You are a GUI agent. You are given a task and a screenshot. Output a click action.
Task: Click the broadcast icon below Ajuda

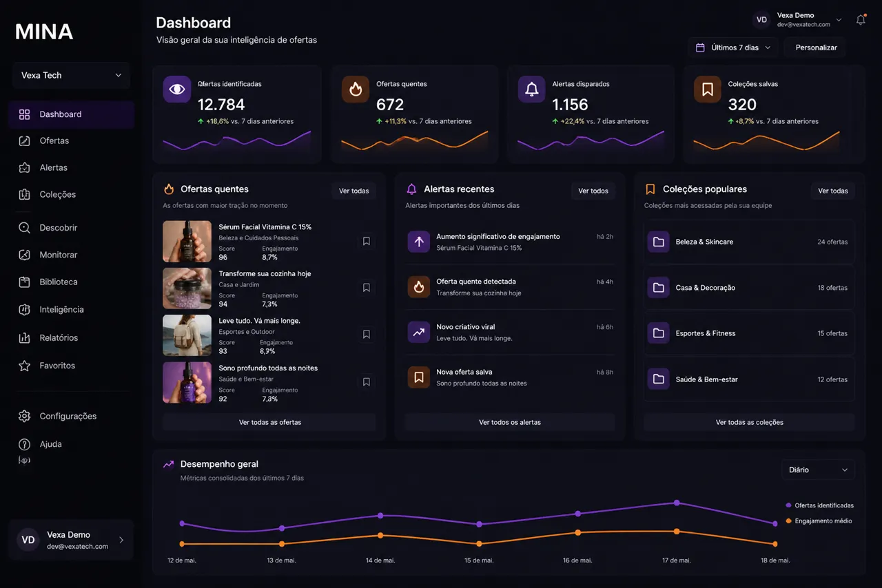coord(24,460)
